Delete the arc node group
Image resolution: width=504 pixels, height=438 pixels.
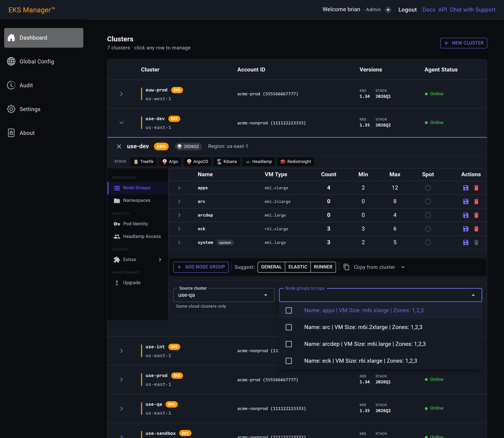[x=476, y=201]
